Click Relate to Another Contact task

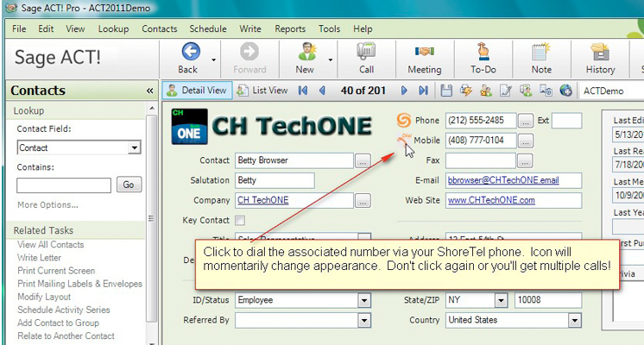click(66, 336)
